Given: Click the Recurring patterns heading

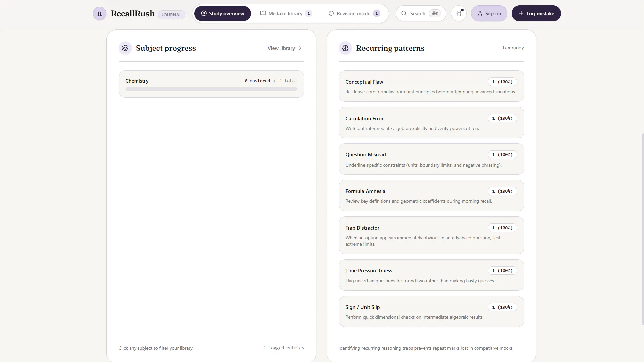Looking at the screenshot, I should point(390,48).
